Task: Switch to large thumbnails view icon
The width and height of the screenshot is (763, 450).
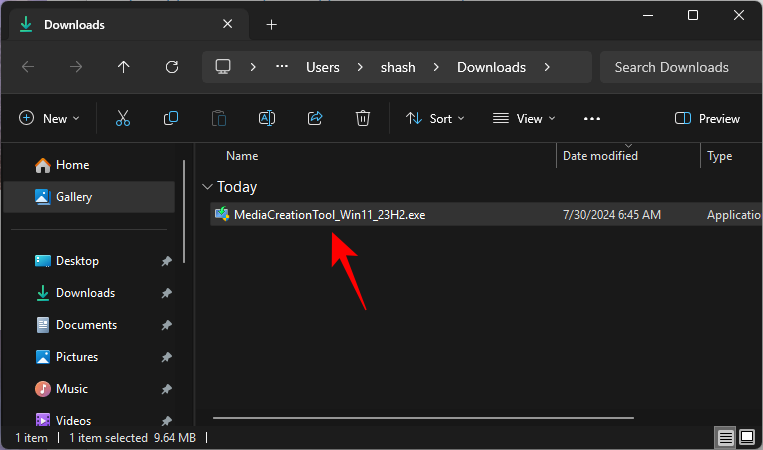Action: click(746, 438)
